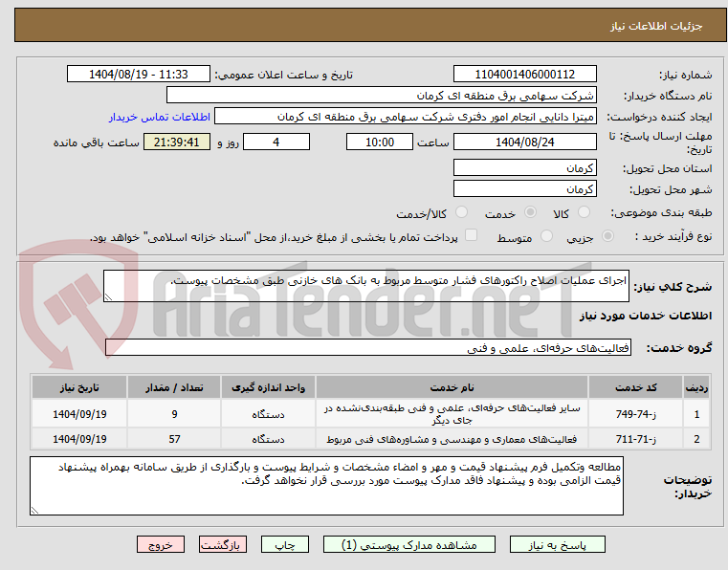Click the جزئیات اطلاعات نیاز header title
The width and height of the screenshot is (728, 570).
[655, 26]
